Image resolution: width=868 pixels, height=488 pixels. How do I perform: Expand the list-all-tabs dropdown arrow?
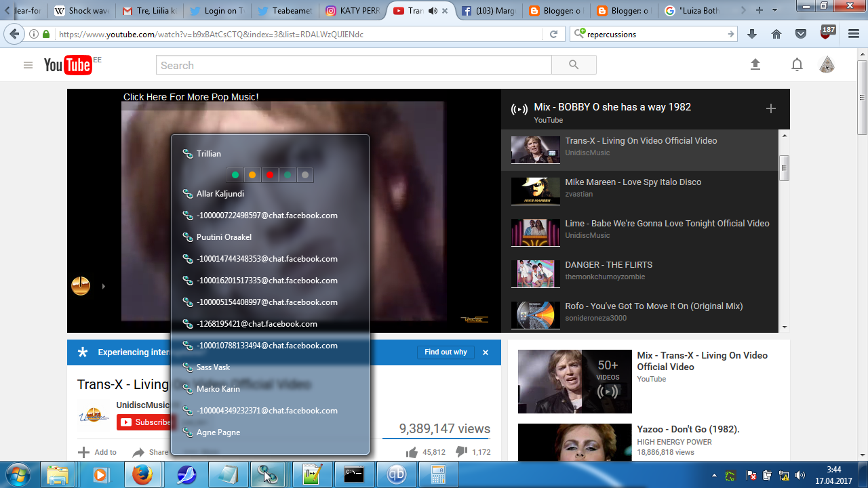pos(774,10)
